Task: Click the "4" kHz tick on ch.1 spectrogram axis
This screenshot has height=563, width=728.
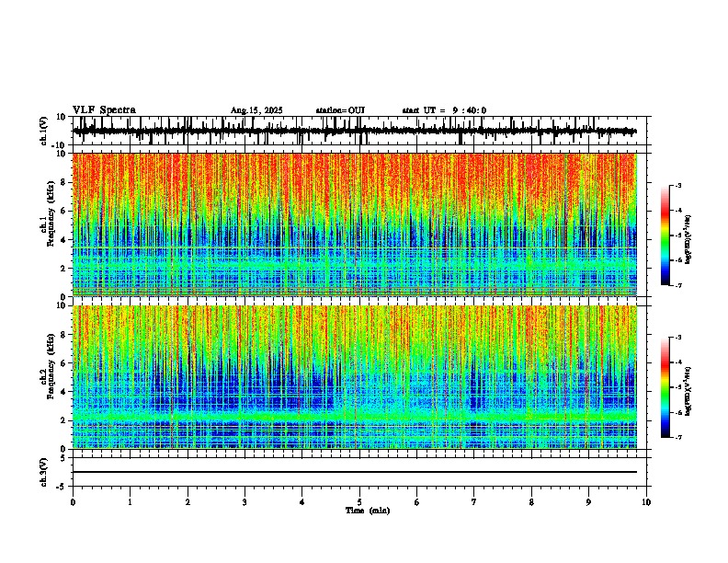Action: click(63, 240)
